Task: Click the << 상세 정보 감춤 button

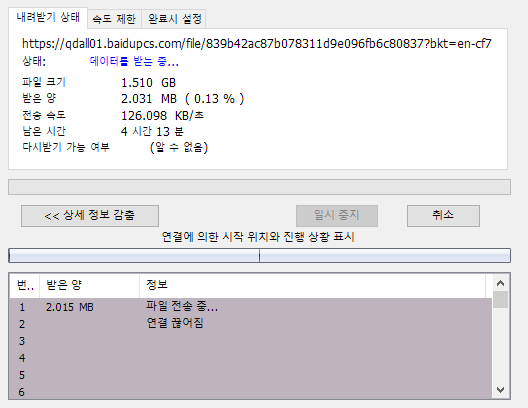Action: pos(90,216)
